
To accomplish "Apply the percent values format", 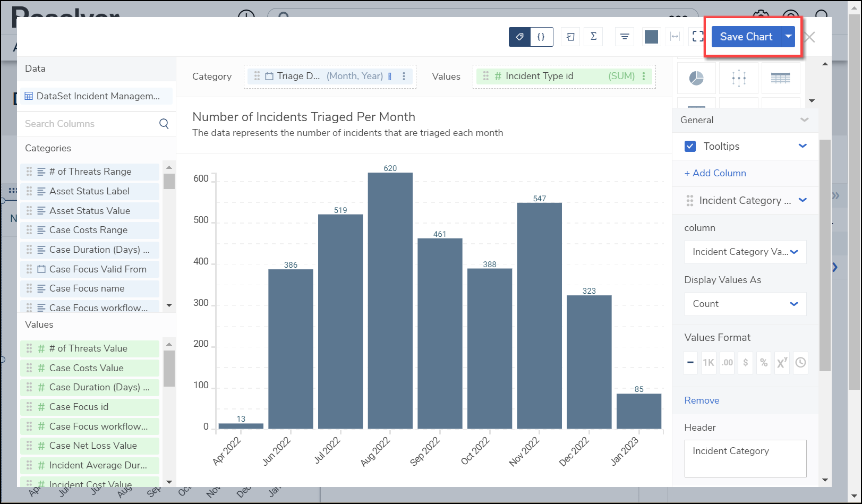I will tap(764, 363).
